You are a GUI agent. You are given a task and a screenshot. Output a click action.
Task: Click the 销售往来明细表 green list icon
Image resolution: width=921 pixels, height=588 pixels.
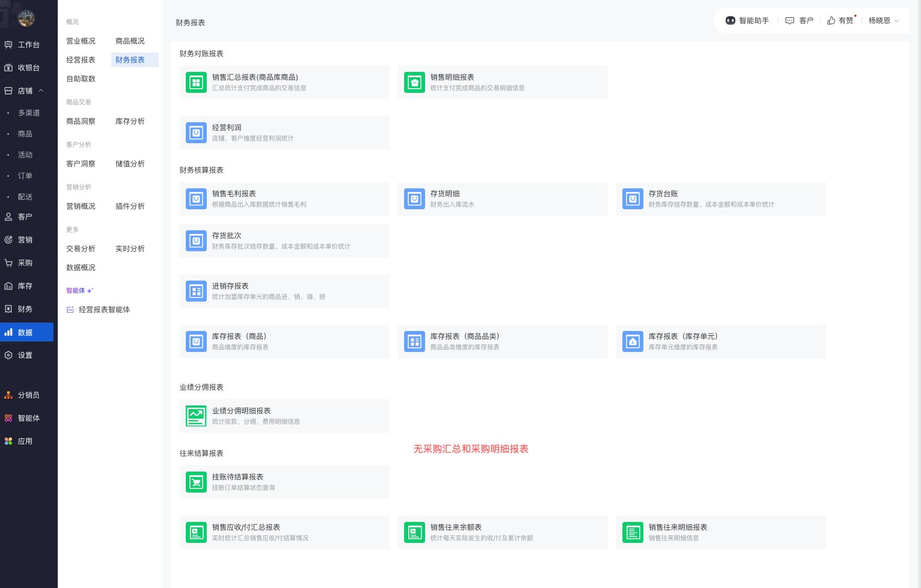point(633,532)
